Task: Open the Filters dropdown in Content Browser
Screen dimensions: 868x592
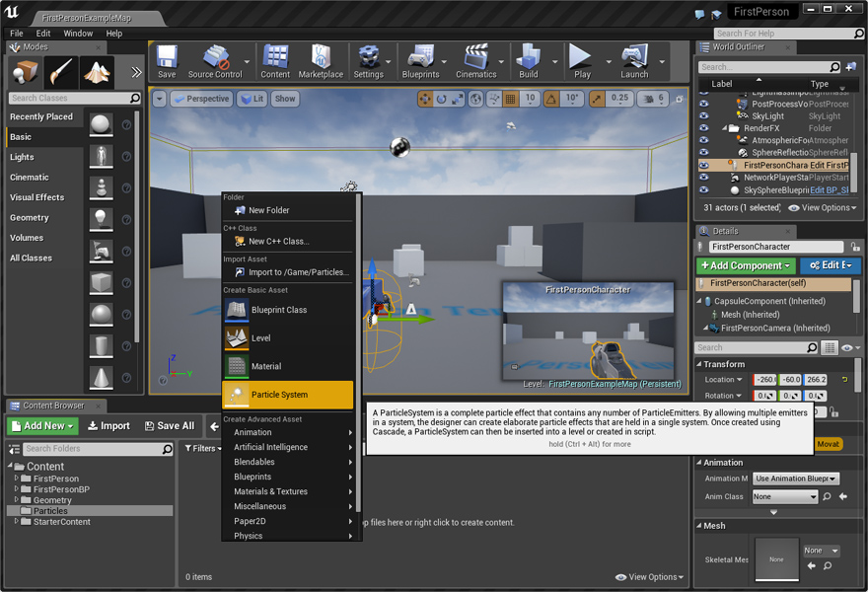Action: coord(203,448)
